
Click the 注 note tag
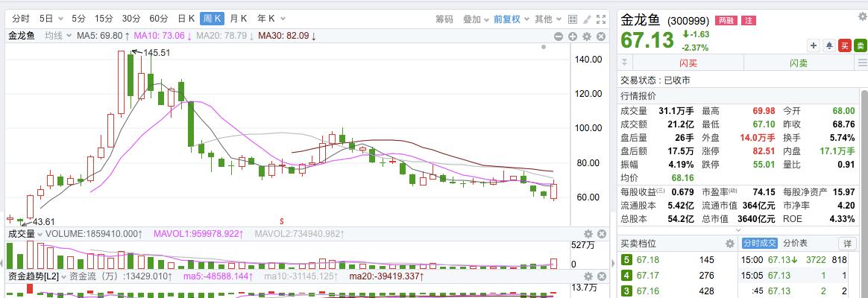pos(749,21)
